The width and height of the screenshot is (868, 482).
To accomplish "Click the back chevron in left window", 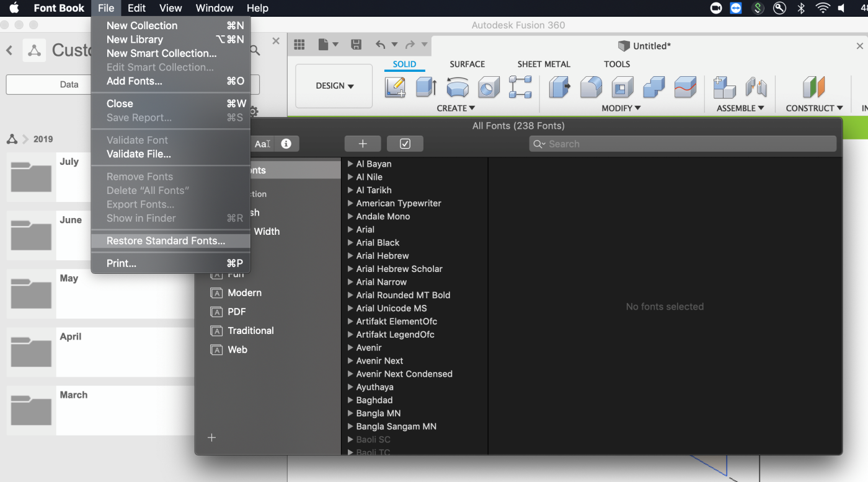I will (9, 50).
